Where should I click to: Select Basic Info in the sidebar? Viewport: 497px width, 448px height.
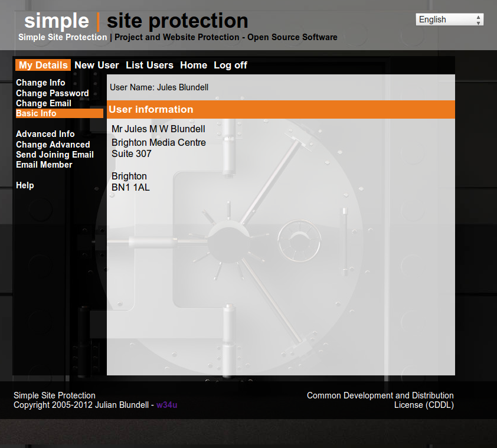35,113
